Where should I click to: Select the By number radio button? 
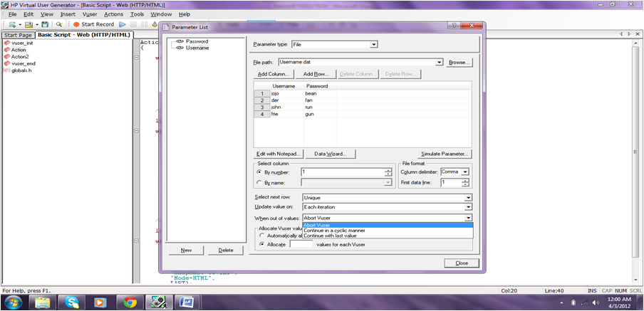(x=259, y=172)
